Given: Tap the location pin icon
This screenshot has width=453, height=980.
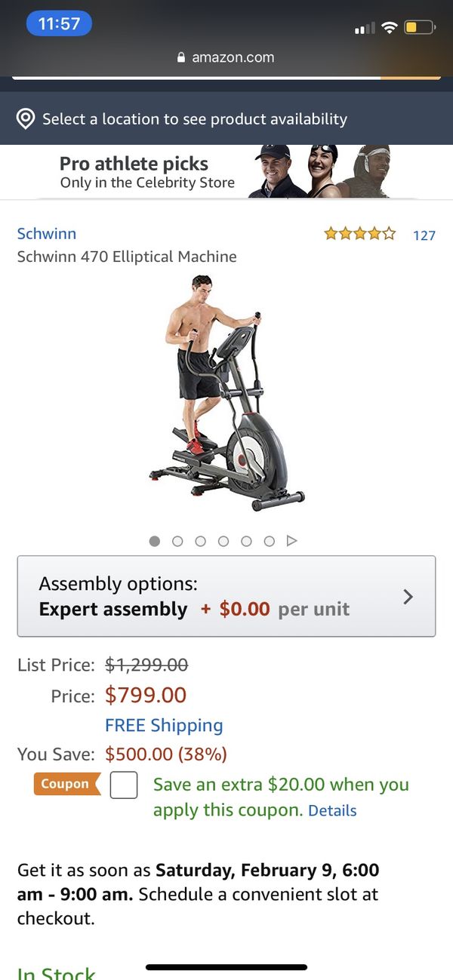Looking at the screenshot, I should [x=26, y=119].
